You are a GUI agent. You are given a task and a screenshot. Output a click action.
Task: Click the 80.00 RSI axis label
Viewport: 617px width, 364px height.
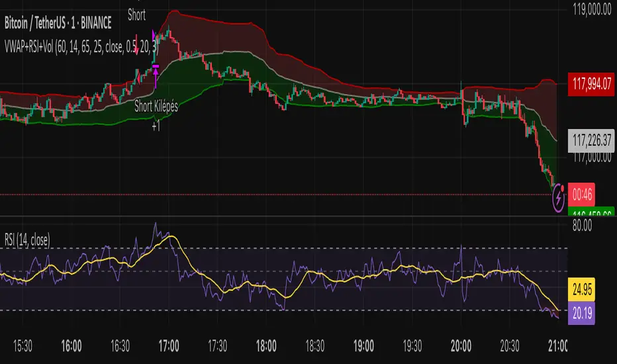coord(582,226)
